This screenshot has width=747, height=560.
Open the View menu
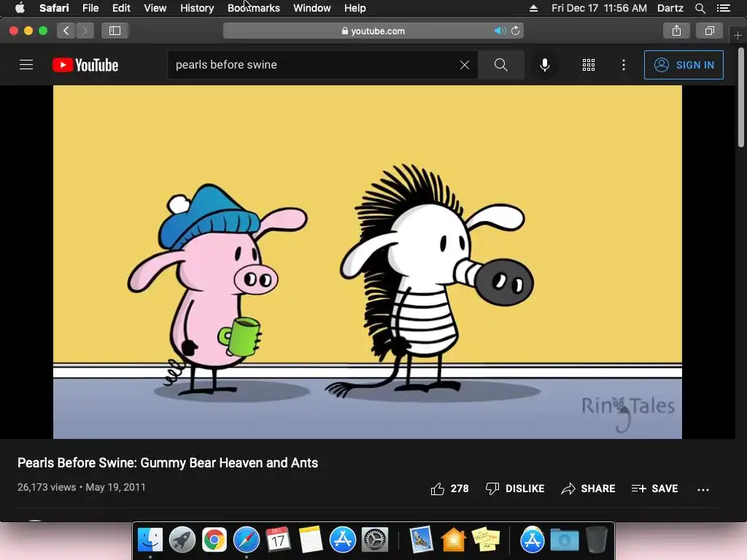point(155,8)
